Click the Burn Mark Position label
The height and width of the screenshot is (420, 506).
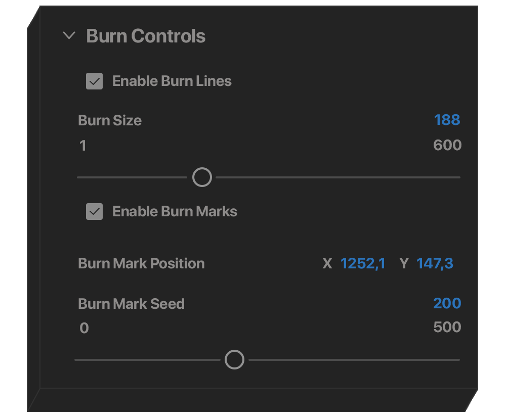(x=141, y=264)
